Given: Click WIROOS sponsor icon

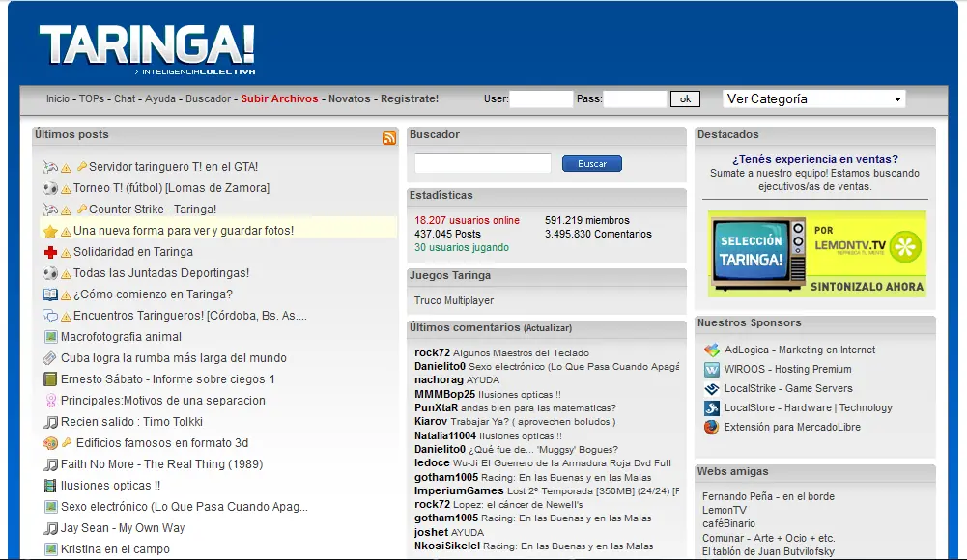Looking at the screenshot, I should [x=712, y=370].
